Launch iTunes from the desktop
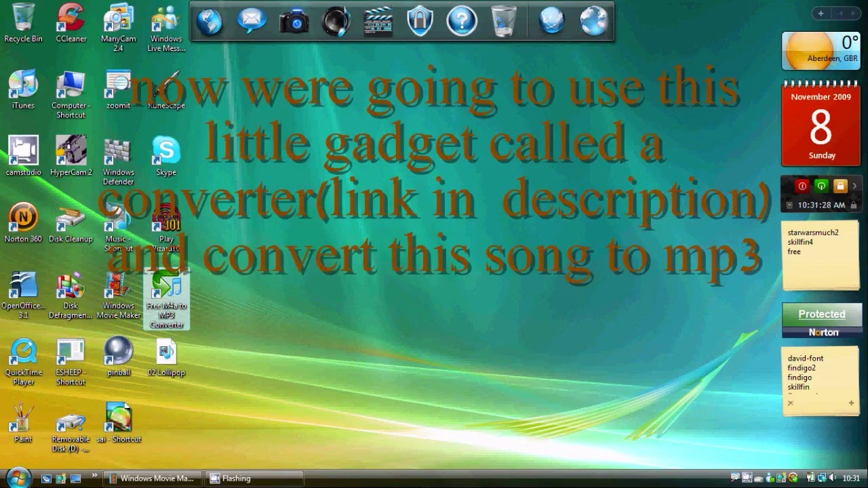This screenshot has width=868, height=488. [x=23, y=89]
